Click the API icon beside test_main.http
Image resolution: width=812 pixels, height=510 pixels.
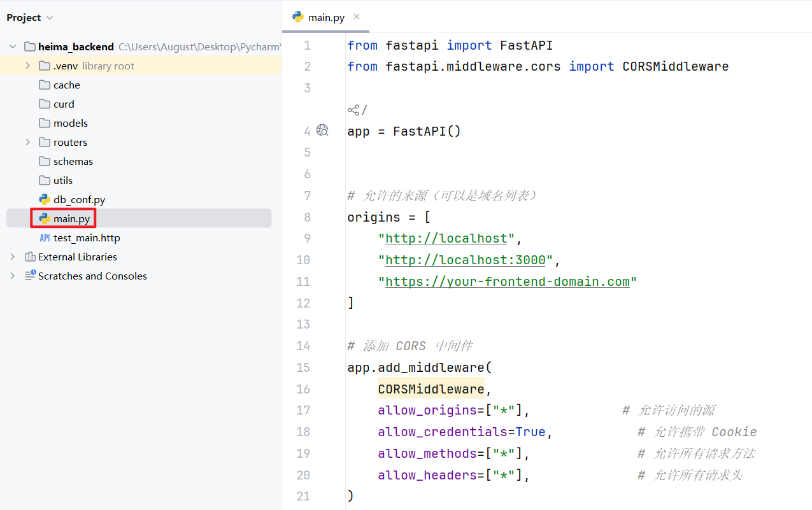[x=44, y=237]
